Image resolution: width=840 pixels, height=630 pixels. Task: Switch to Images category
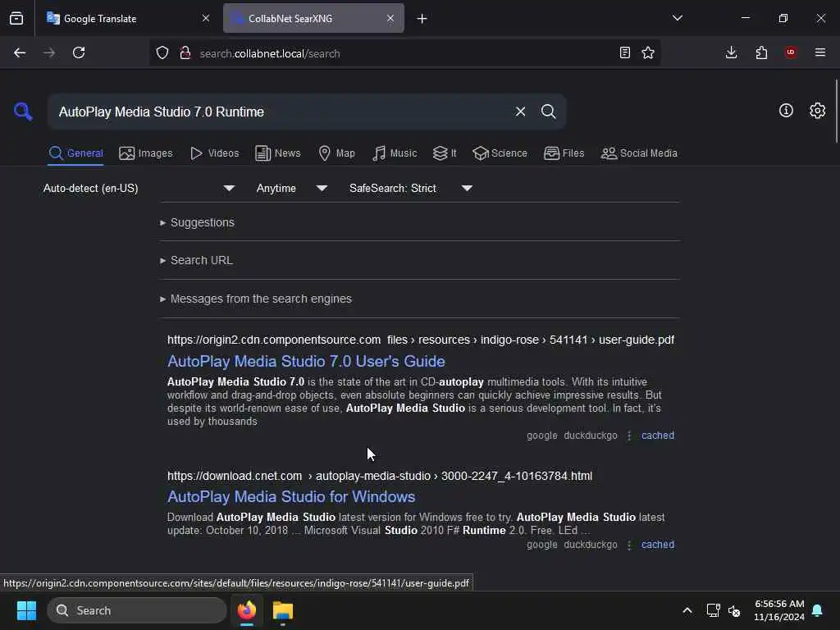click(x=146, y=153)
